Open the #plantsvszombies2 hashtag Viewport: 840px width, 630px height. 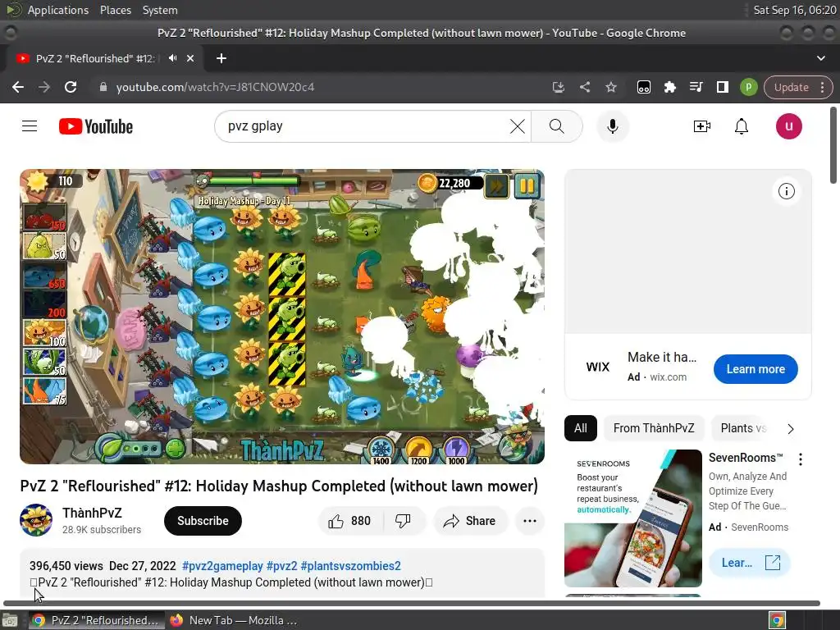350,566
